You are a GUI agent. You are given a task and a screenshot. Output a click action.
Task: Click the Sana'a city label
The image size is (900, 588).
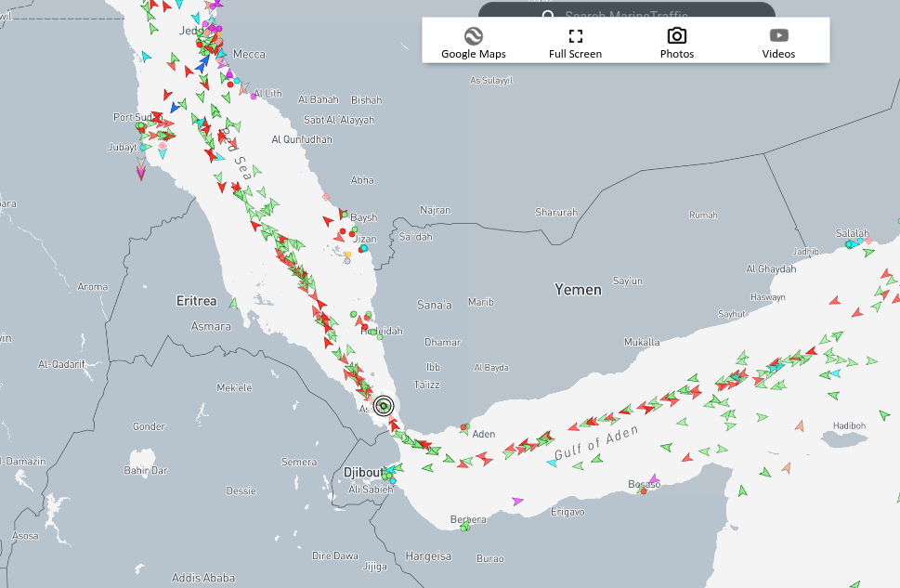click(x=435, y=305)
